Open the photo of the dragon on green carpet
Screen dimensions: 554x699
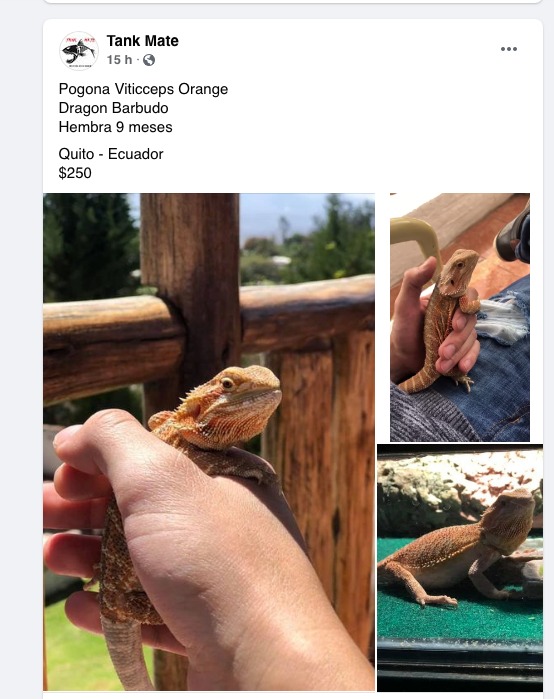[x=460, y=567]
